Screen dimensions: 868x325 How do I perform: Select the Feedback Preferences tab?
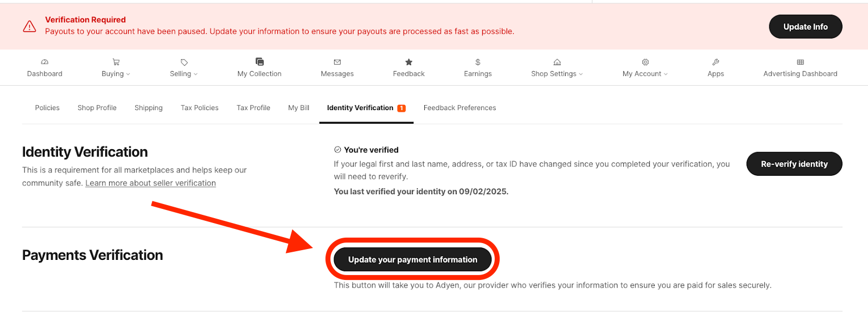tap(459, 108)
